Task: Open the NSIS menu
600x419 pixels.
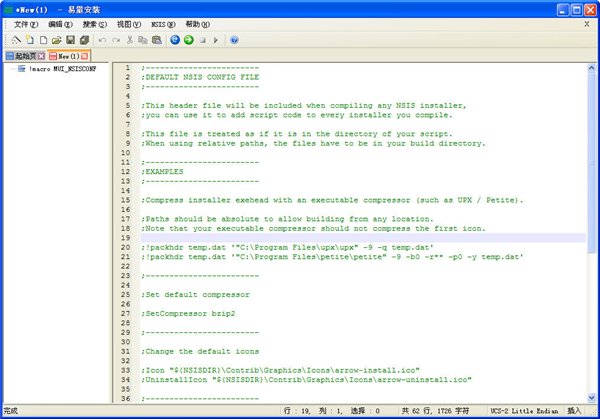Action: pos(162,24)
